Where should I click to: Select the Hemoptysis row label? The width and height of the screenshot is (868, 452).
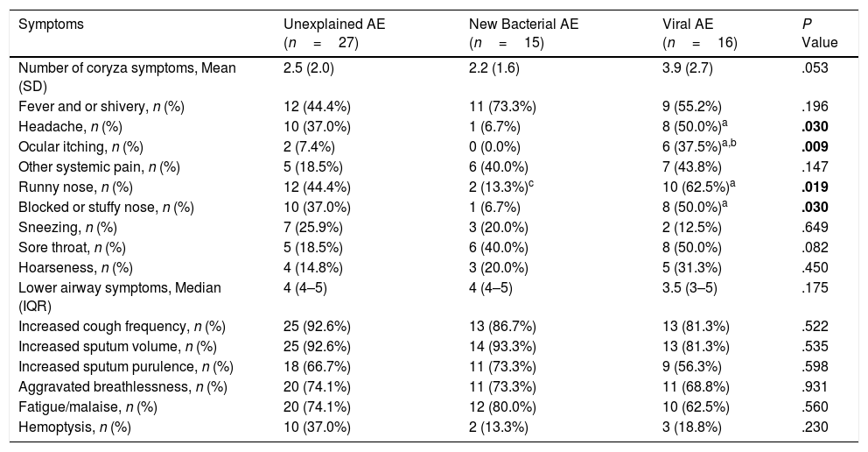click(x=73, y=427)
